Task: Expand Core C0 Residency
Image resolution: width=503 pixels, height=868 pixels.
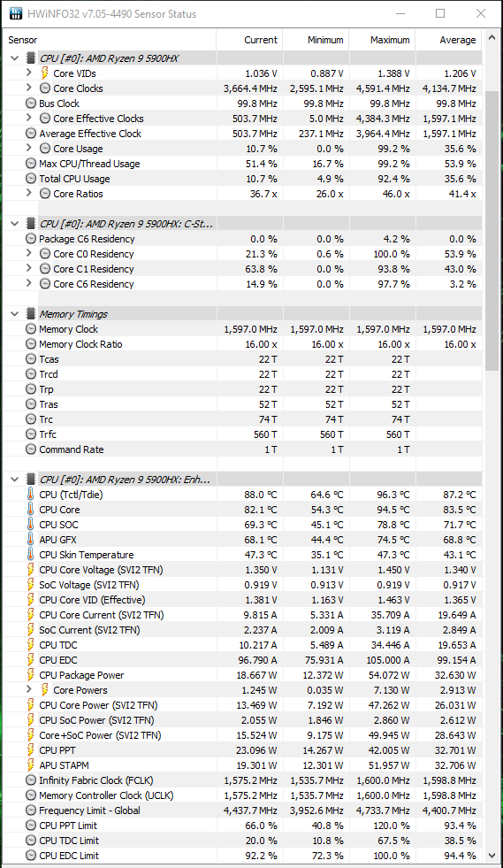Action: click(29, 253)
